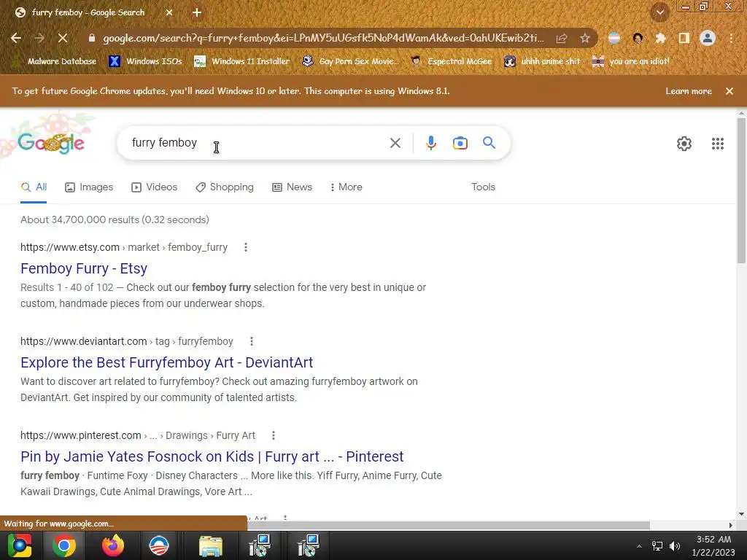Image resolution: width=747 pixels, height=560 pixels.
Task: Open the Windows ISOs bookmark
Action: [x=145, y=61]
